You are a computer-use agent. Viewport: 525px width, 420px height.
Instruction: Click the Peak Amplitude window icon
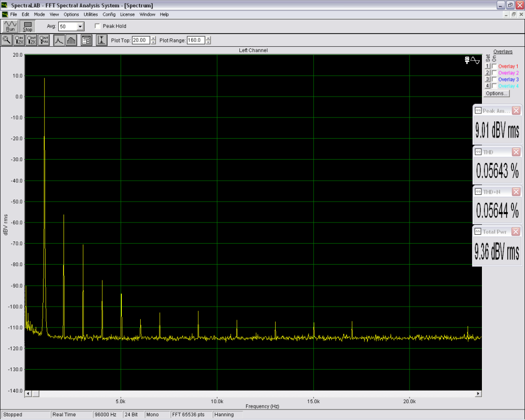click(478, 111)
